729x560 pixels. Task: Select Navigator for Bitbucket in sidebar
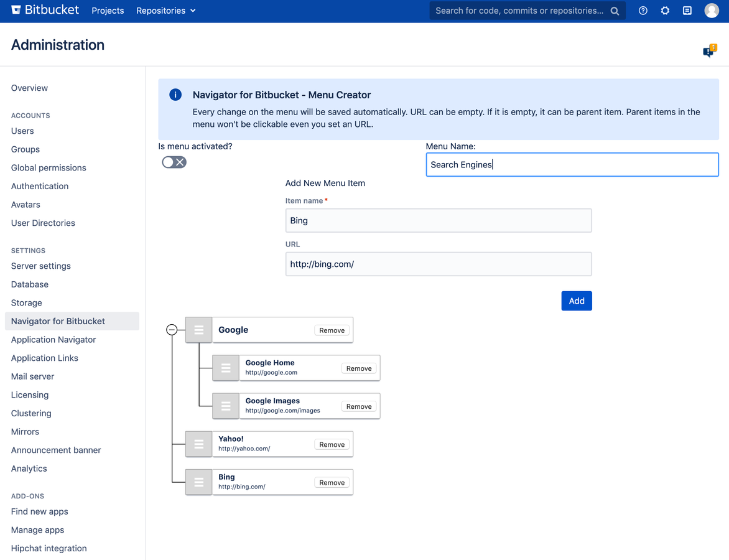coord(72,321)
